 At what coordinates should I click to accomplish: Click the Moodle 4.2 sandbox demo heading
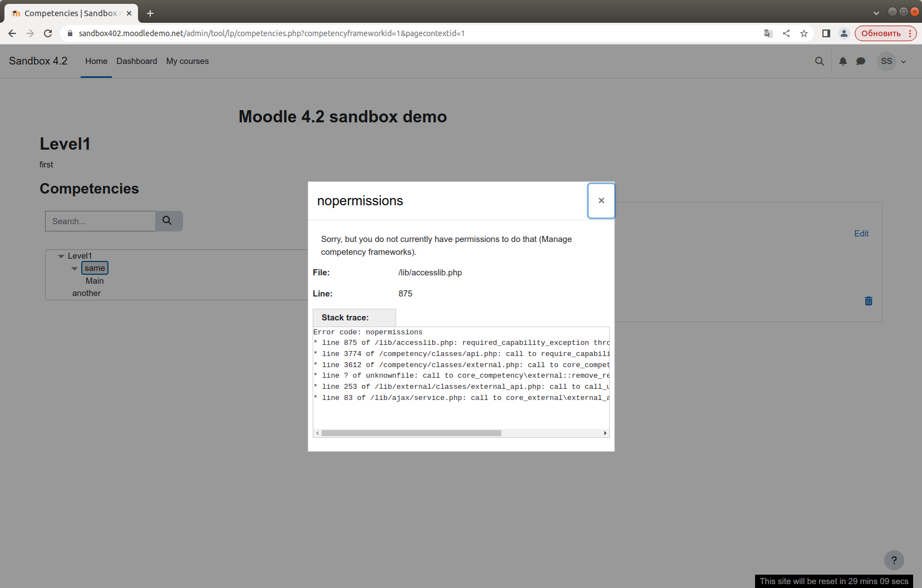[x=343, y=116]
